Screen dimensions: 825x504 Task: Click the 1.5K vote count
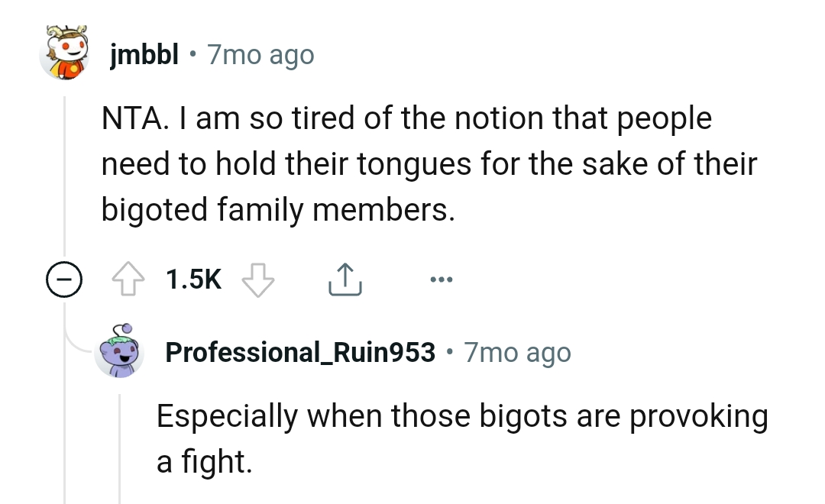point(192,279)
